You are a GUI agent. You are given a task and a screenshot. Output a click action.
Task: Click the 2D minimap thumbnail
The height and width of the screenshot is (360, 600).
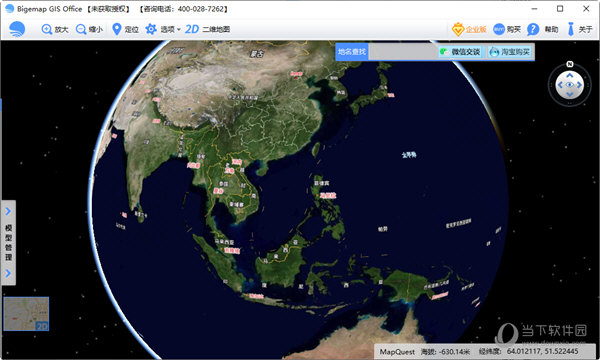pyautogui.click(x=26, y=314)
